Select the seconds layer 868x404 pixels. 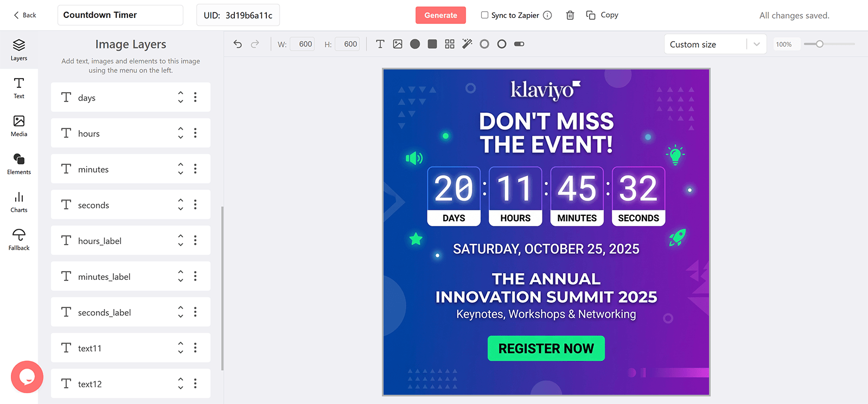131,204
